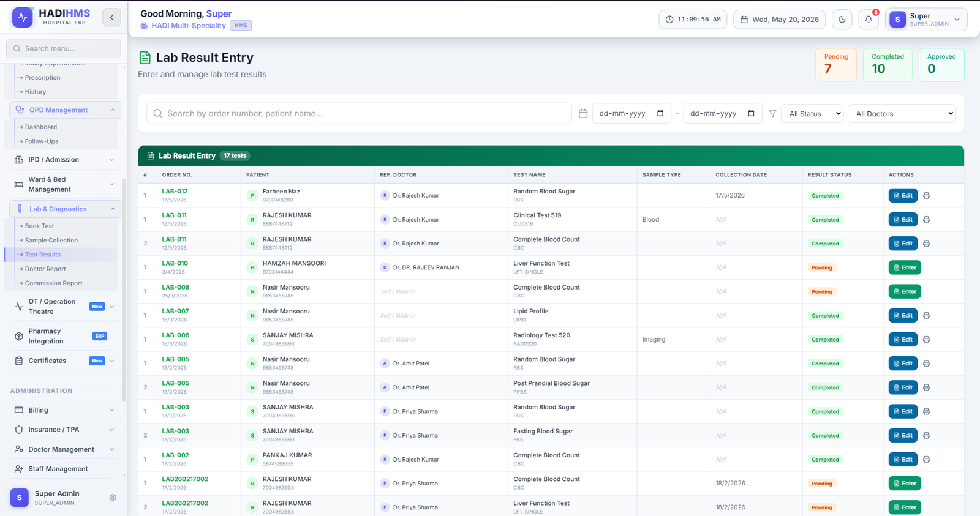The image size is (980, 516).
Task: Click the HADIHMS logo icon
Action: coord(23,17)
